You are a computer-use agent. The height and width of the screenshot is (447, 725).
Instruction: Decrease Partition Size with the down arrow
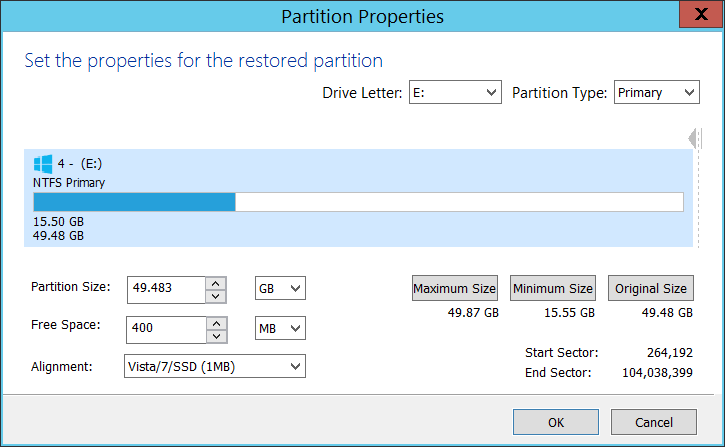tap(216, 296)
